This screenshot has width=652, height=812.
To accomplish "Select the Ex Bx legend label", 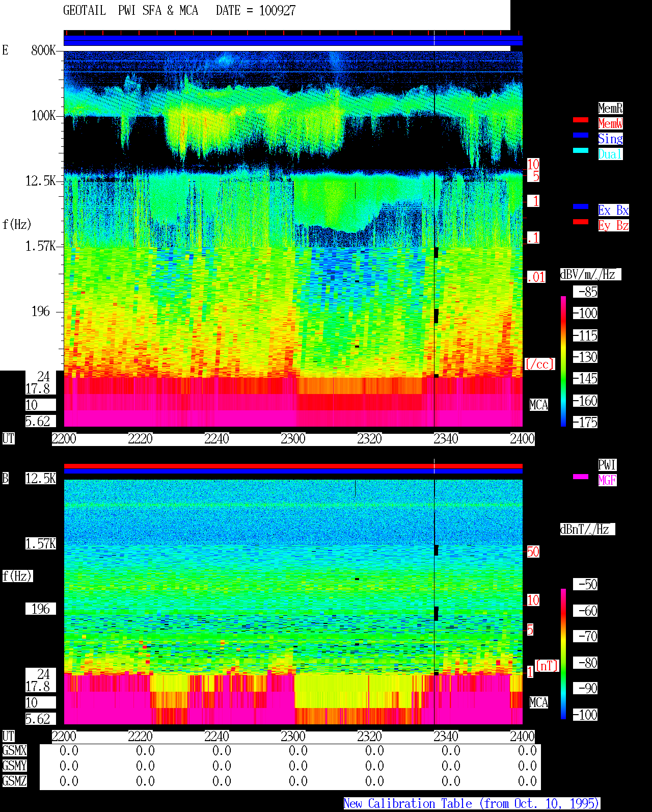I will point(613,210).
